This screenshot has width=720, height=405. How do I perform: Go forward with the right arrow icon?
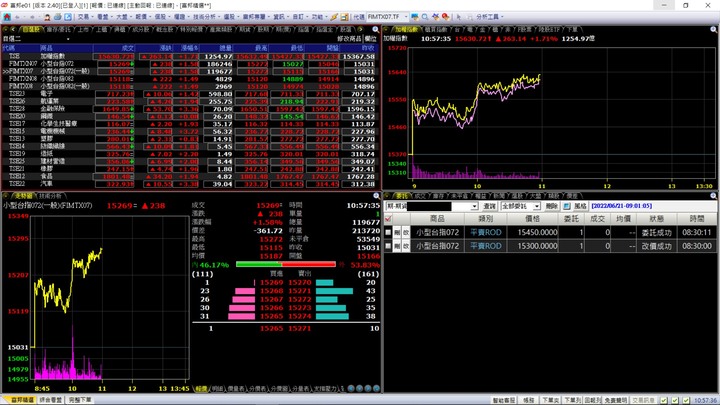click(x=32, y=17)
